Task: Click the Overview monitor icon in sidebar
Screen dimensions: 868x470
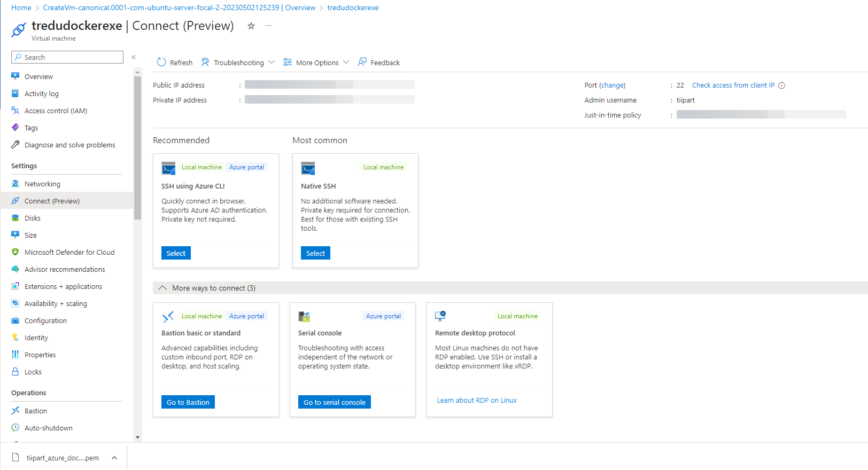Action: (15, 76)
